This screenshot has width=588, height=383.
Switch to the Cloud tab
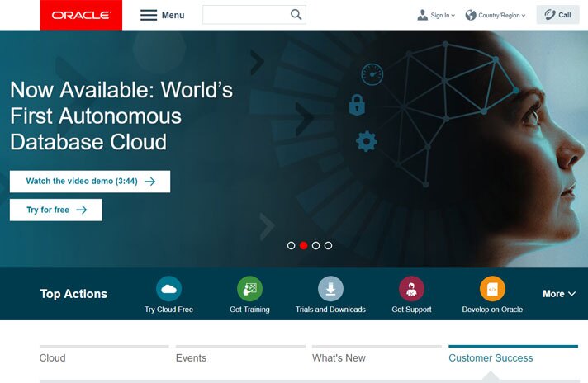click(104, 356)
